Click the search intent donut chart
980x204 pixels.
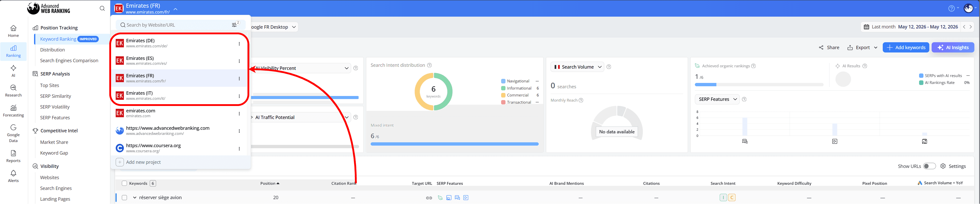pyautogui.click(x=433, y=92)
